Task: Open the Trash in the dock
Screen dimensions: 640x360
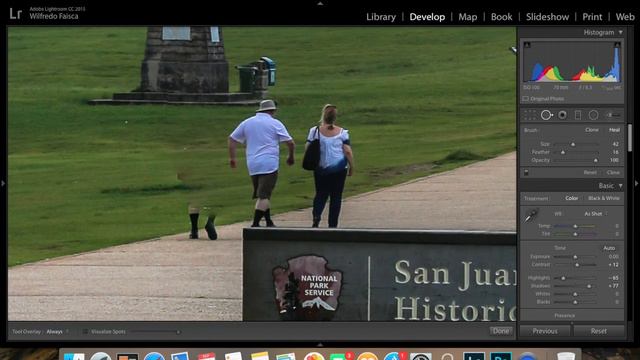Action: [566, 356]
